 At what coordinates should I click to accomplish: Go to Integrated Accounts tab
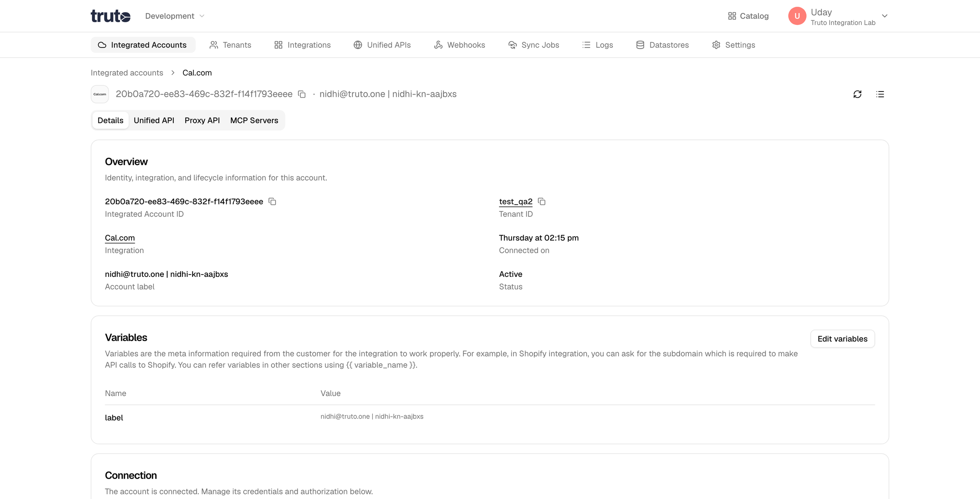143,45
